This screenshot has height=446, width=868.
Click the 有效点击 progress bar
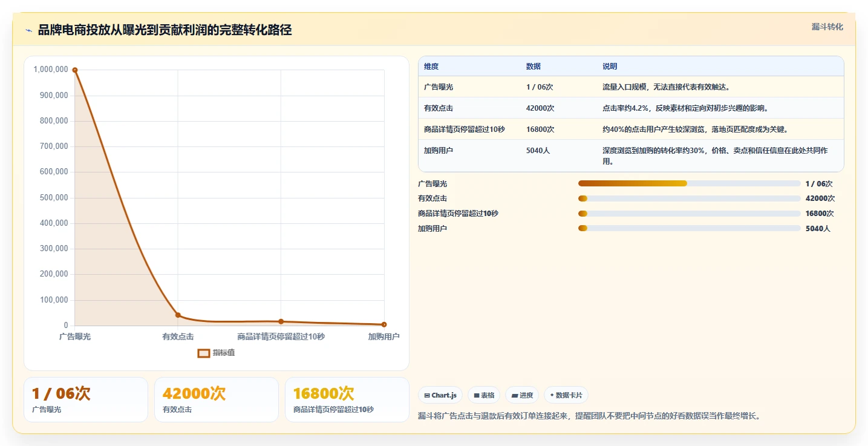(690, 198)
